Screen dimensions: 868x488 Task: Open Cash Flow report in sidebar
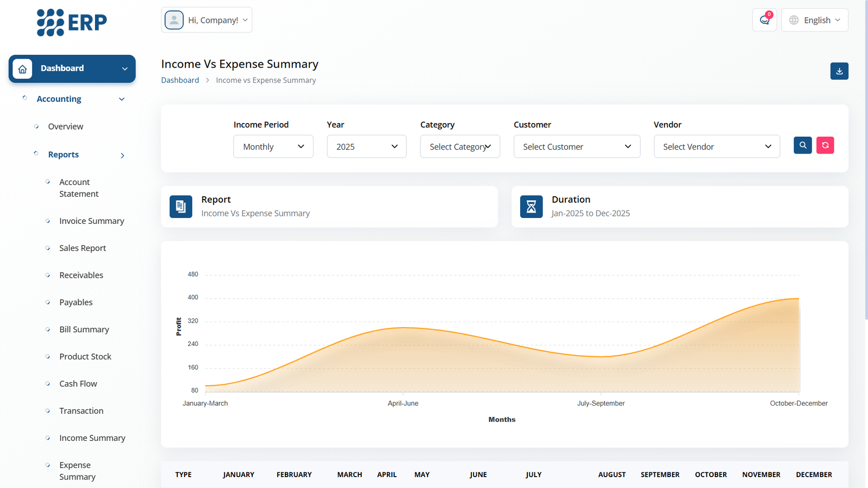(78, 384)
